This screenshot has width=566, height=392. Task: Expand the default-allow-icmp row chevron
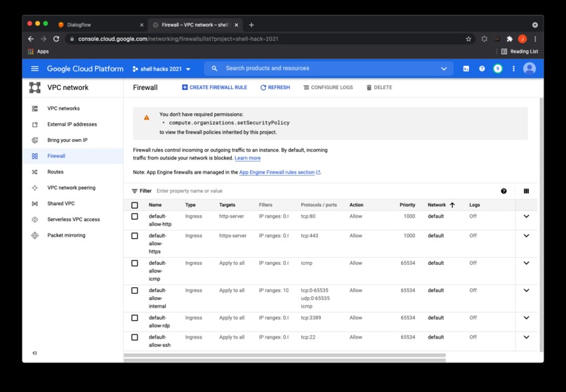(x=526, y=263)
